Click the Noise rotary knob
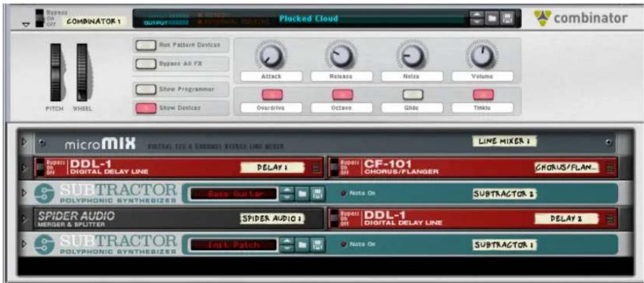 412,56
